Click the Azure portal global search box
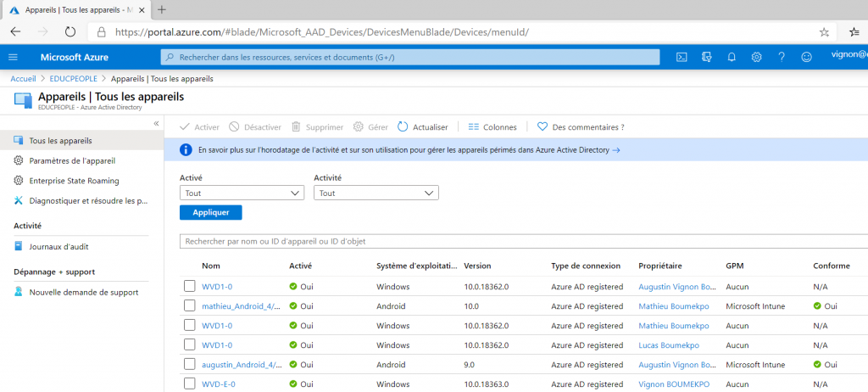The width and height of the screenshot is (868, 392). 410,57
